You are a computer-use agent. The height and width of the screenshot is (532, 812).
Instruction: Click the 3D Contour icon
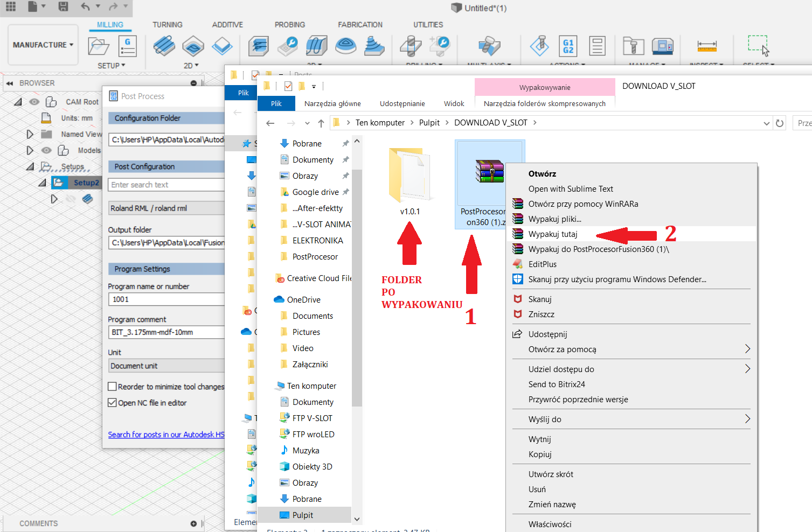(345, 46)
